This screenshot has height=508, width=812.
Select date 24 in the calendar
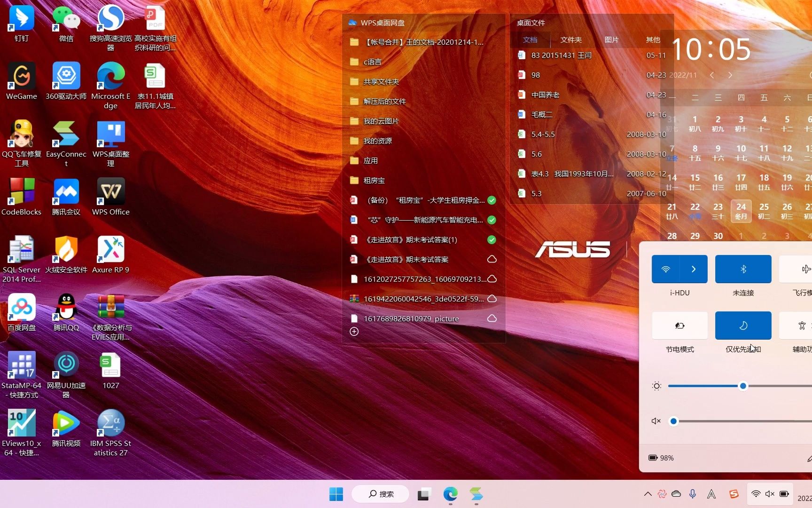[x=741, y=211]
